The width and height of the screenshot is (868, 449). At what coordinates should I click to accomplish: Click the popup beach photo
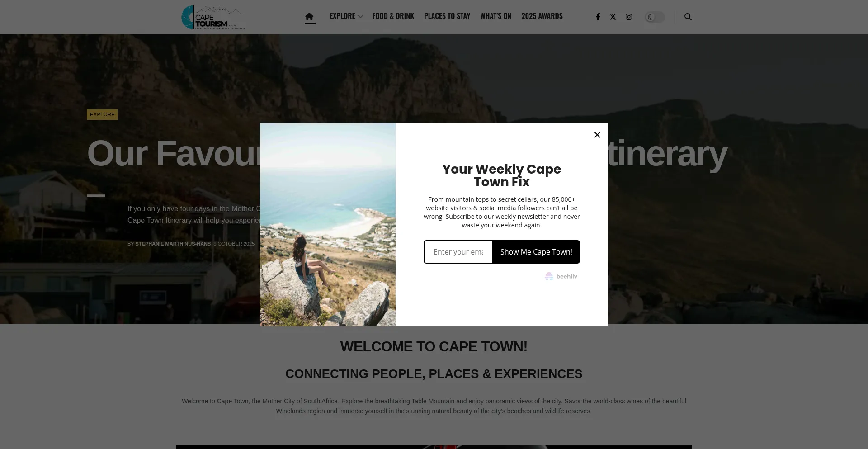[x=328, y=225]
